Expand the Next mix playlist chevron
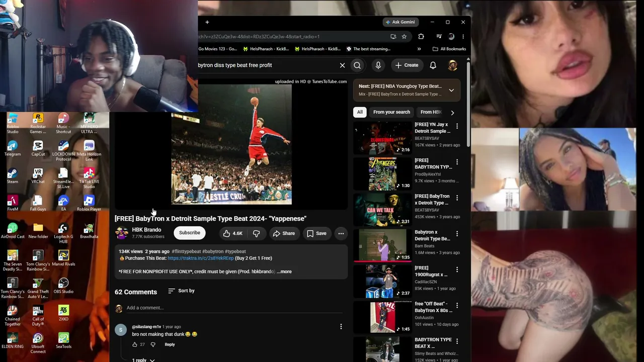 point(451,90)
